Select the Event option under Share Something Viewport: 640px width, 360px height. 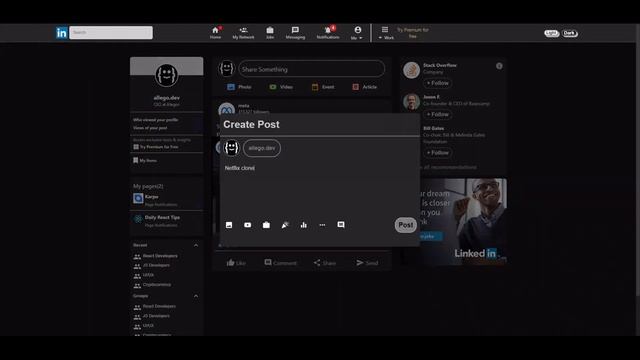[323, 87]
